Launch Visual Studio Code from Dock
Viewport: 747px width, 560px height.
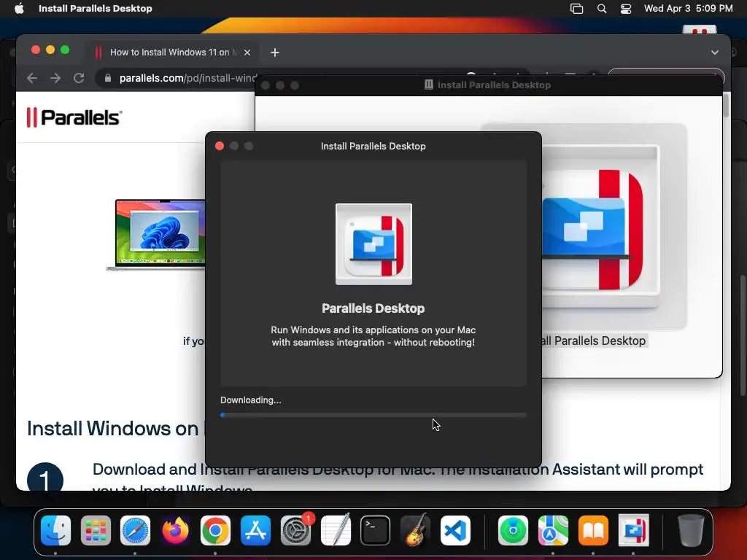click(455, 530)
